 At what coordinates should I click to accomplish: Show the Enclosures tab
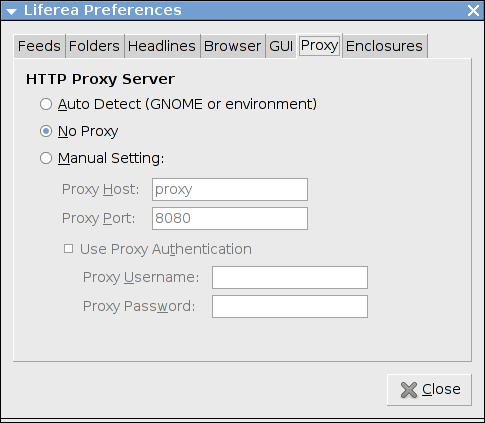pos(384,46)
